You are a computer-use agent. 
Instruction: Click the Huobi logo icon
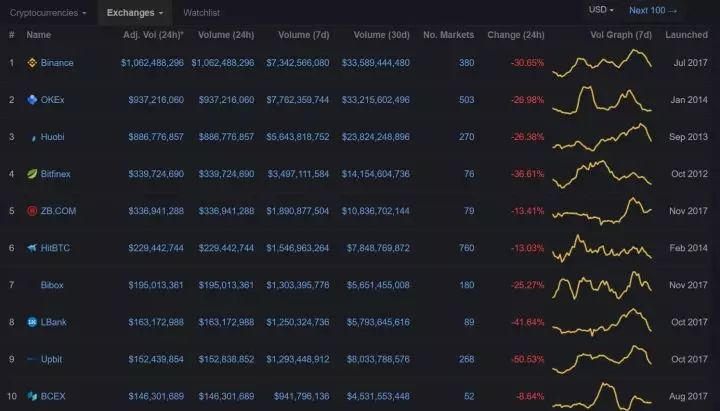(x=33, y=138)
